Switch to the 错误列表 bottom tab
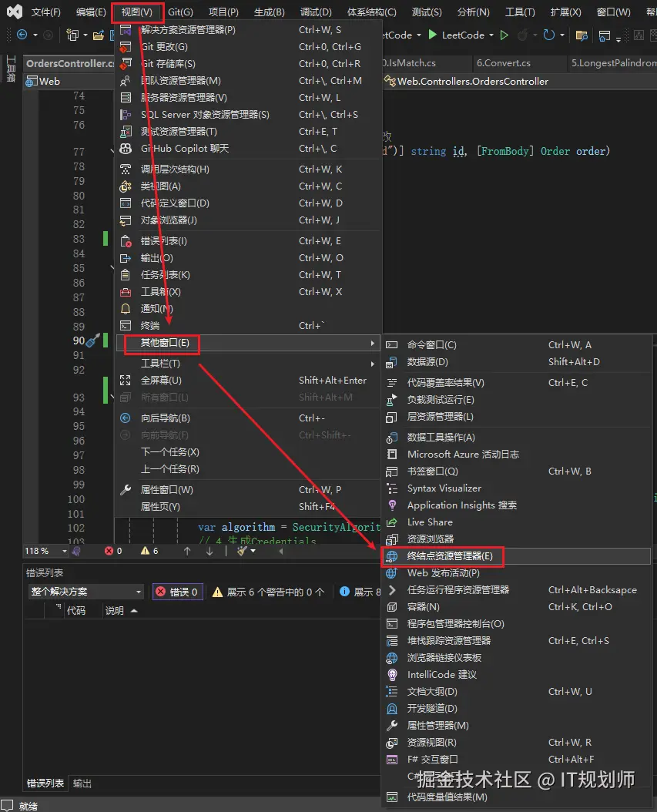The height and width of the screenshot is (812, 657). [x=45, y=783]
